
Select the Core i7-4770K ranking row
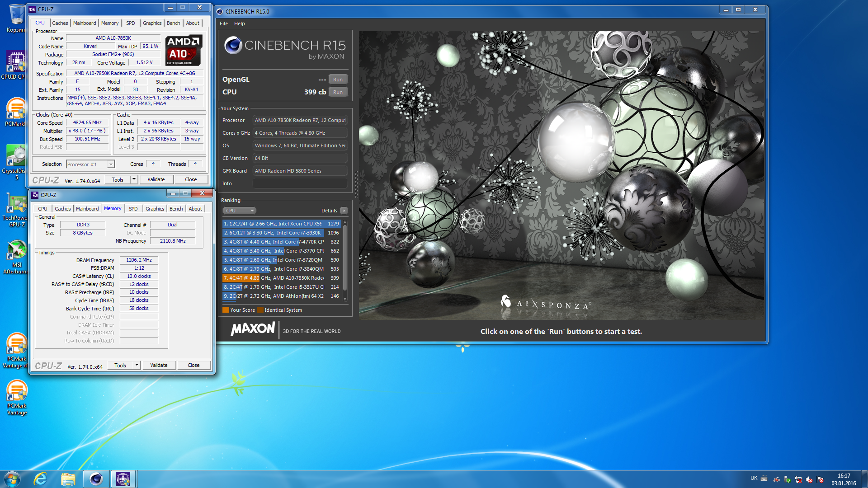pos(282,242)
